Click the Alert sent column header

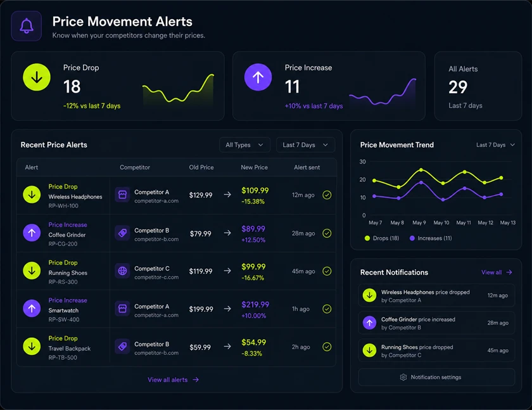coord(307,167)
